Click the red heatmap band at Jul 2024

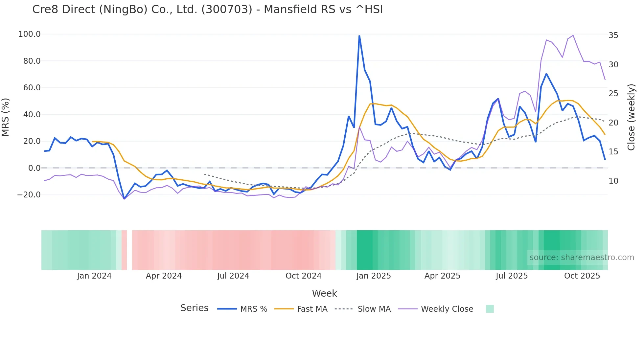click(x=233, y=250)
